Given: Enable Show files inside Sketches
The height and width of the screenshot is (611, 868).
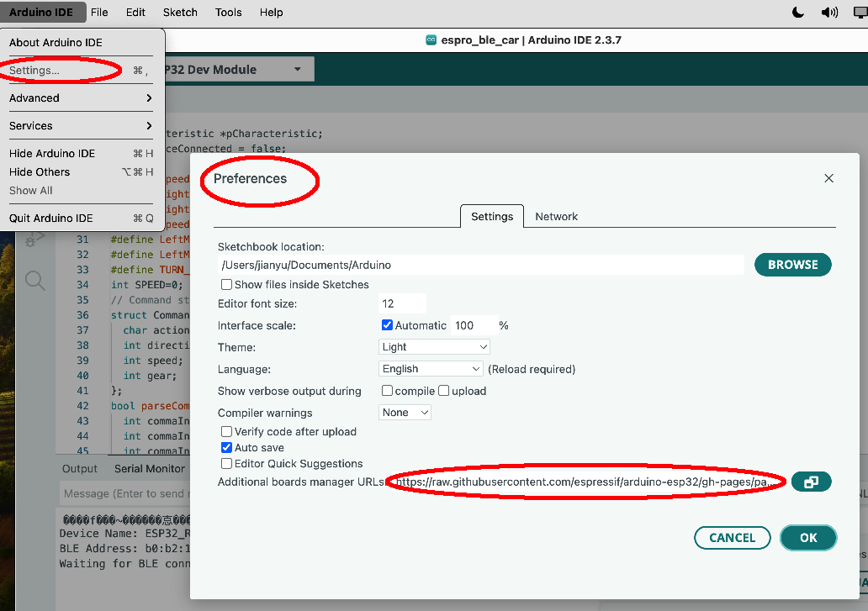Looking at the screenshot, I should coord(226,285).
